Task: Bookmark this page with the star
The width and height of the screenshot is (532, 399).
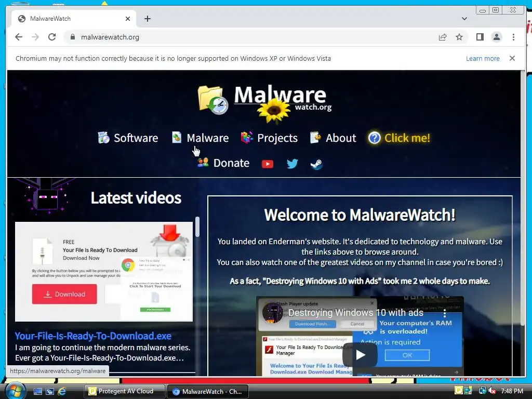Action: 459,37
